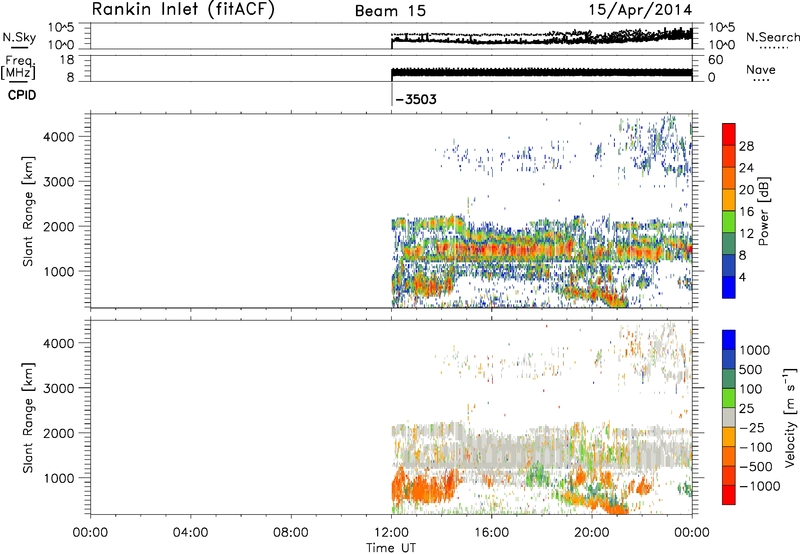The height and width of the screenshot is (554, 800).
Task: Click the '60' Nave axis tick label
Action: coord(715,60)
